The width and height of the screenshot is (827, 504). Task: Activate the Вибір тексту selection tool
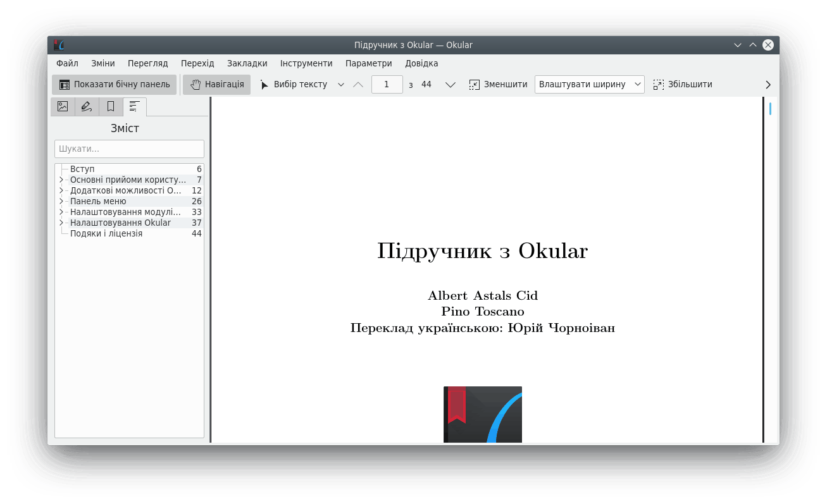coord(294,84)
